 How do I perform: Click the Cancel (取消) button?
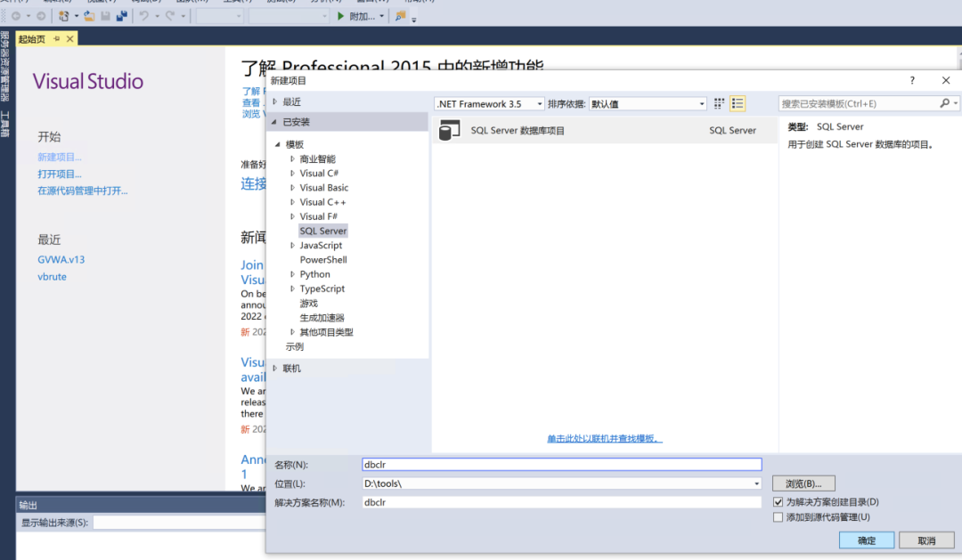point(926,540)
